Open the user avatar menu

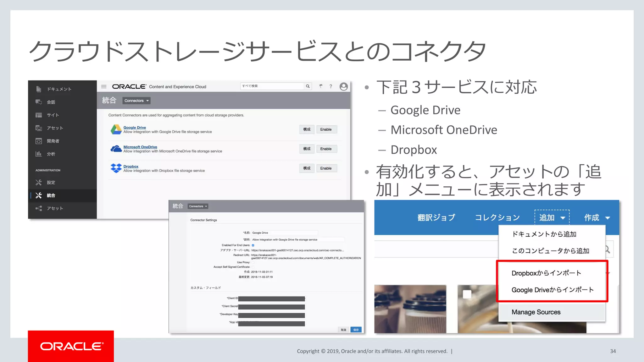[x=344, y=86]
